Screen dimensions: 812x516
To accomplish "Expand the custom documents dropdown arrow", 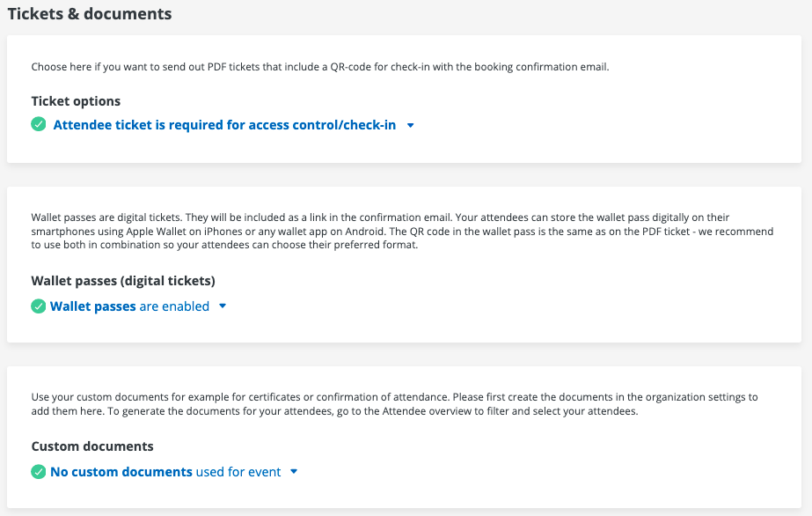I will [294, 472].
